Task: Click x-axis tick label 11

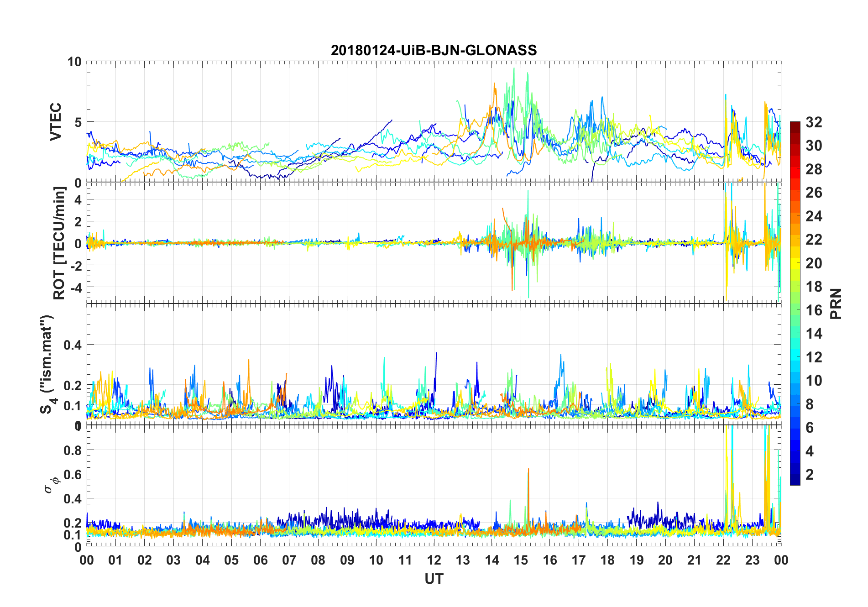Action: click(405, 560)
